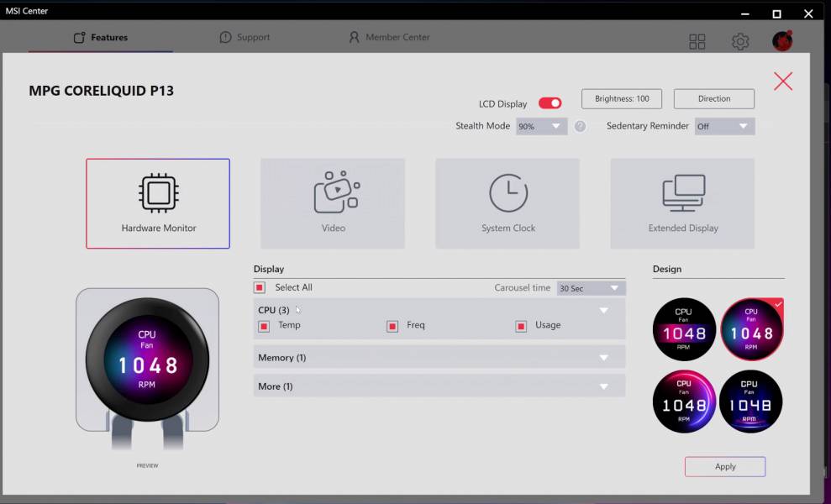This screenshot has height=504, width=831.
Task: Choose the System Clock icon
Action: pos(508,193)
